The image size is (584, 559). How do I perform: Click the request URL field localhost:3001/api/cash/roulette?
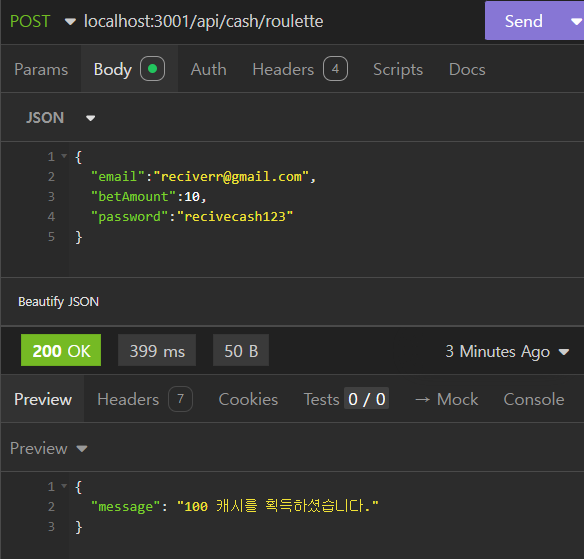203,21
